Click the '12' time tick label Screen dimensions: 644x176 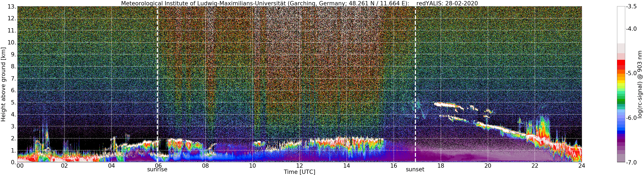point(300,166)
